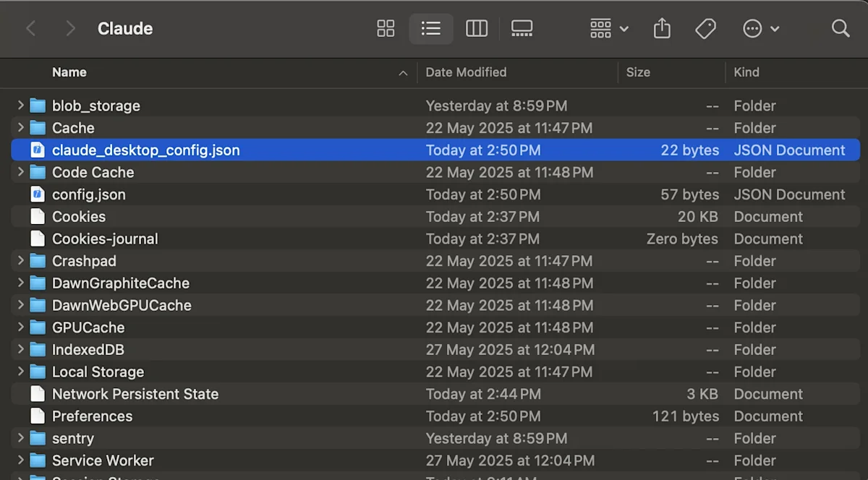Sort by the Size column header
The width and height of the screenshot is (868, 480).
click(x=638, y=72)
